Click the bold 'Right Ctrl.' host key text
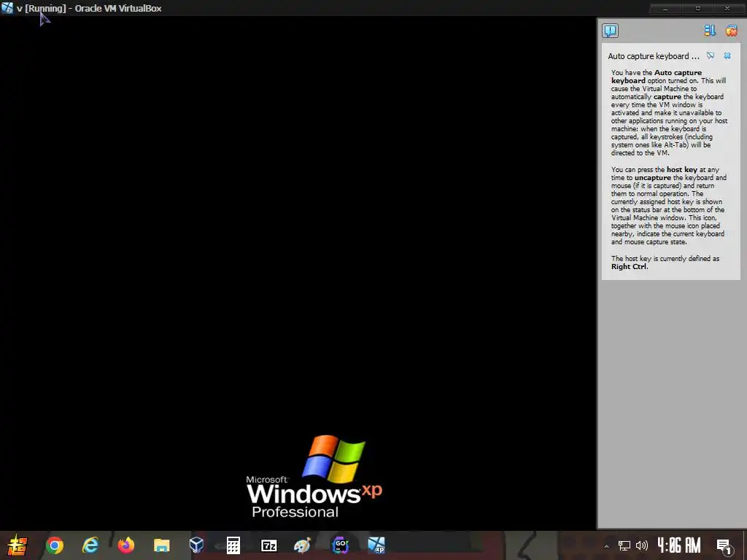Image resolution: width=747 pixels, height=560 pixels. 630,267
